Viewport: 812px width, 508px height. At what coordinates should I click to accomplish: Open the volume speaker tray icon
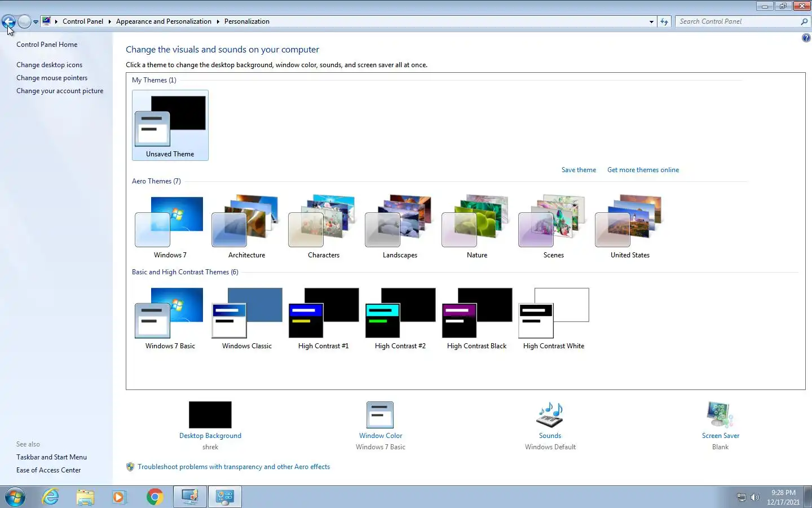(x=754, y=497)
